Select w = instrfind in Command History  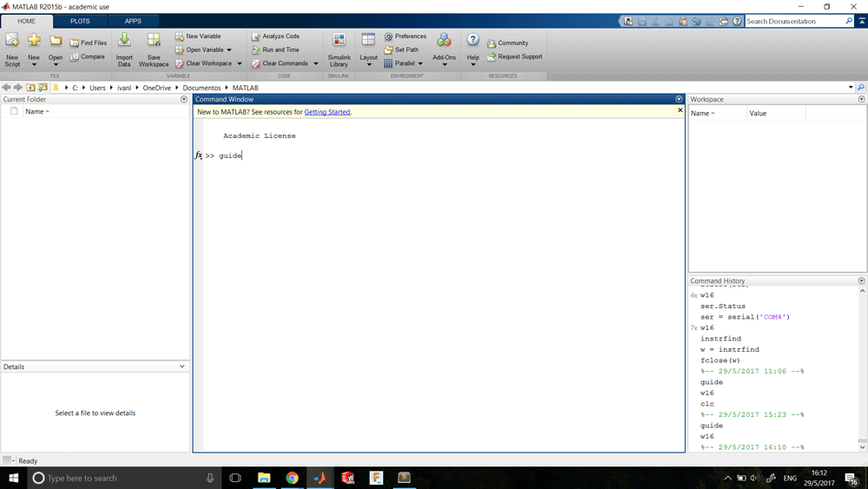pyautogui.click(x=730, y=349)
